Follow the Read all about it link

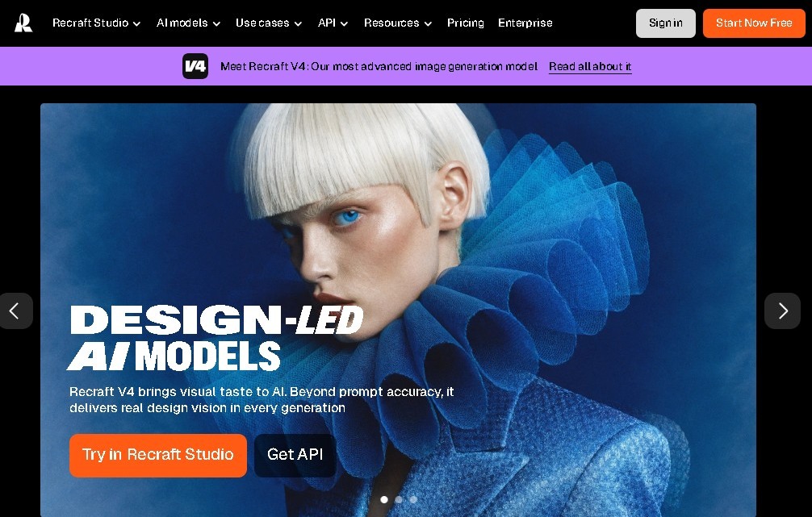[x=590, y=67]
